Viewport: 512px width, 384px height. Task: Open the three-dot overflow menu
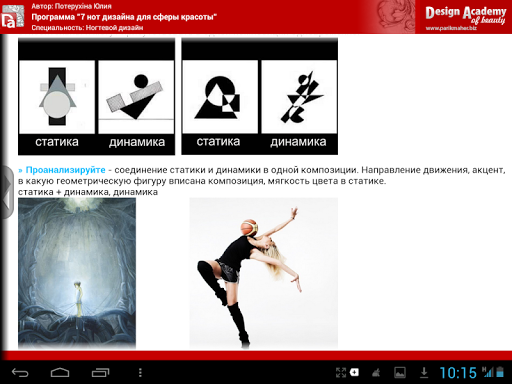(x=140, y=372)
